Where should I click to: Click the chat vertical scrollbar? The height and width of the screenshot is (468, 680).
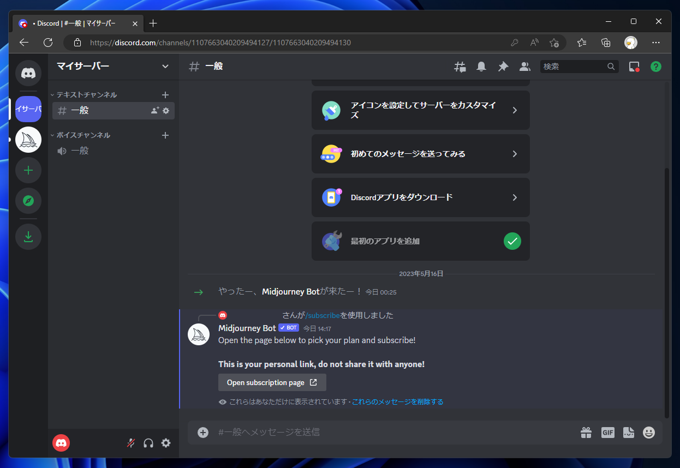667,291
